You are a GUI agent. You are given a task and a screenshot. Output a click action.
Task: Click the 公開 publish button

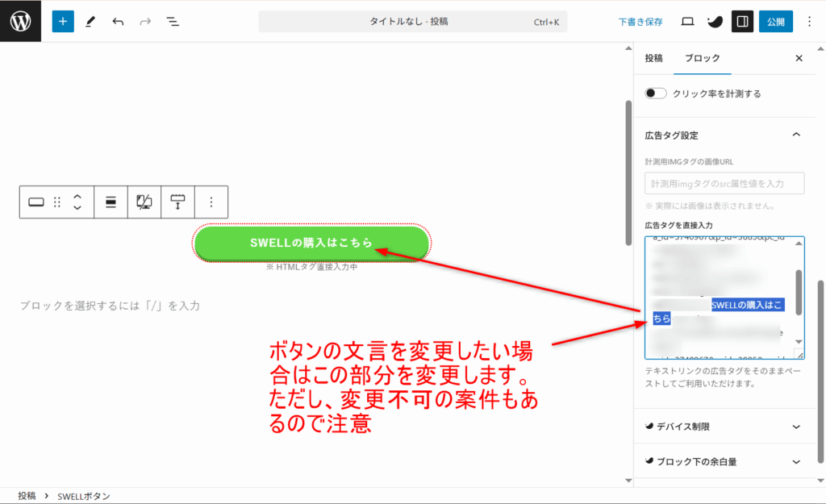tap(775, 22)
